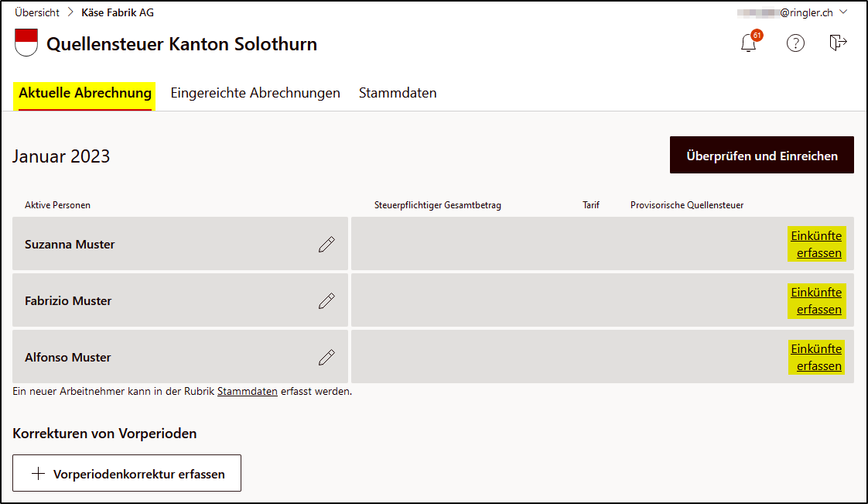Screen dimensions: 868x504
Task: Navigate to Übersicht in the breadcrumb
Action: (x=37, y=12)
